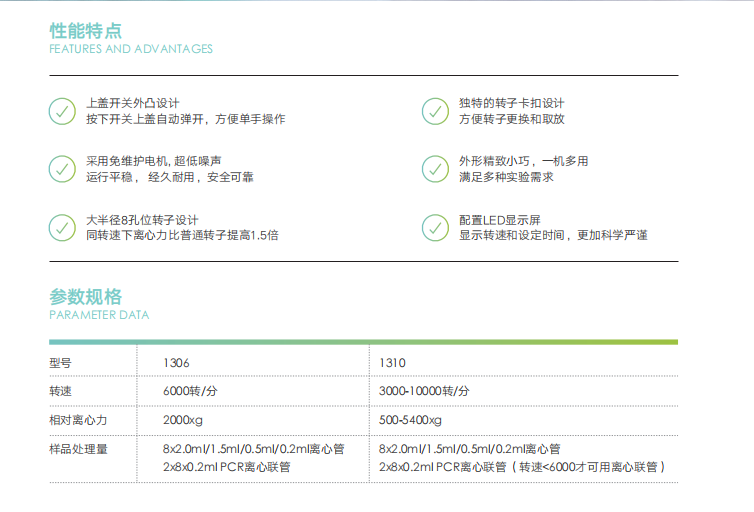Select the 6000转/分 speed cell
754x512 pixels.
(190, 391)
